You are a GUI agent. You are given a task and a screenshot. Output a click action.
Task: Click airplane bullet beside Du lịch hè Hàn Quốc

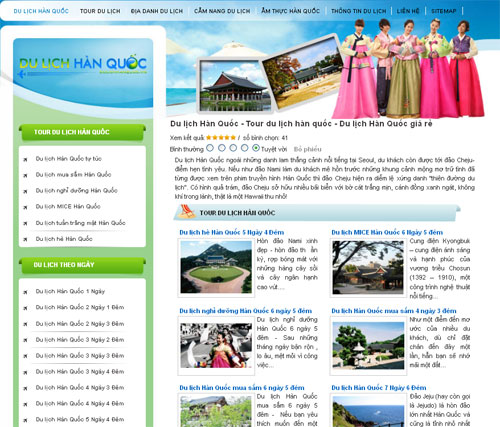(25, 240)
